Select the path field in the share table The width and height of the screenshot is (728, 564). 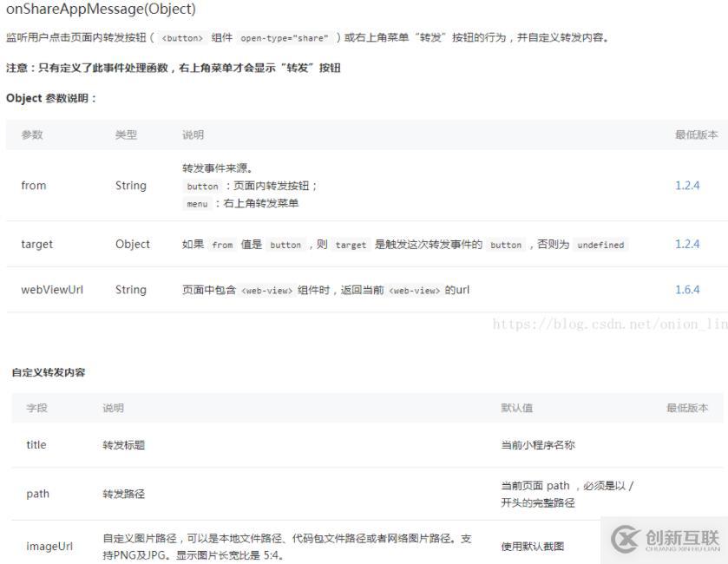coord(37,493)
